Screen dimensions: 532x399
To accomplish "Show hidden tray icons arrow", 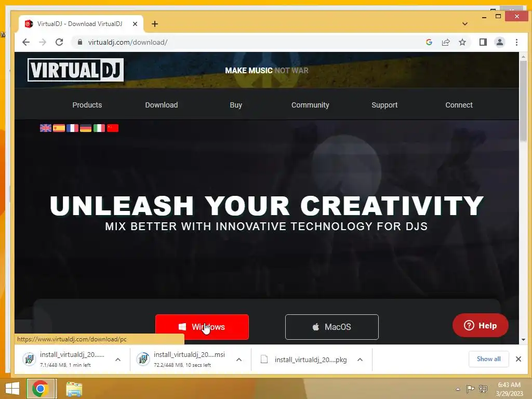I will pyautogui.click(x=458, y=389).
